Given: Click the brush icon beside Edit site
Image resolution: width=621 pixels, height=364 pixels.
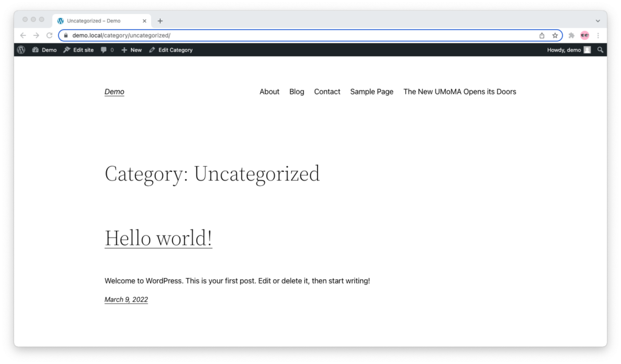Looking at the screenshot, I should (x=67, y=50).
